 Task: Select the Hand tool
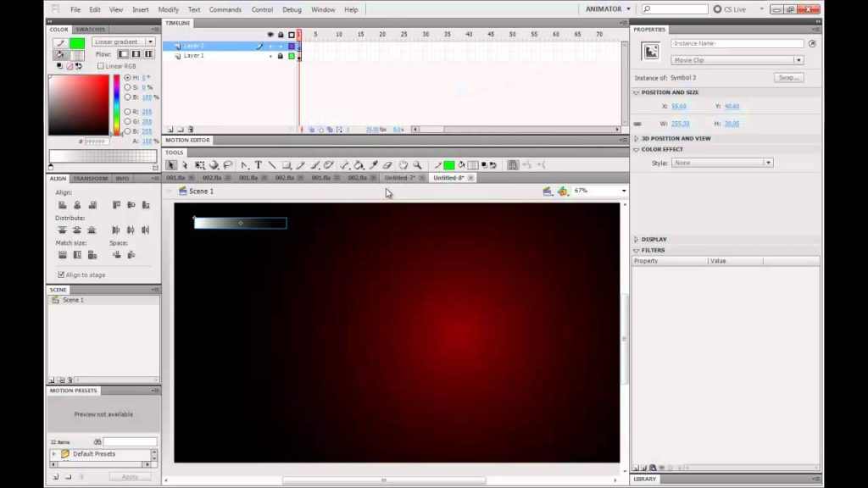click(x=403, y=165)
